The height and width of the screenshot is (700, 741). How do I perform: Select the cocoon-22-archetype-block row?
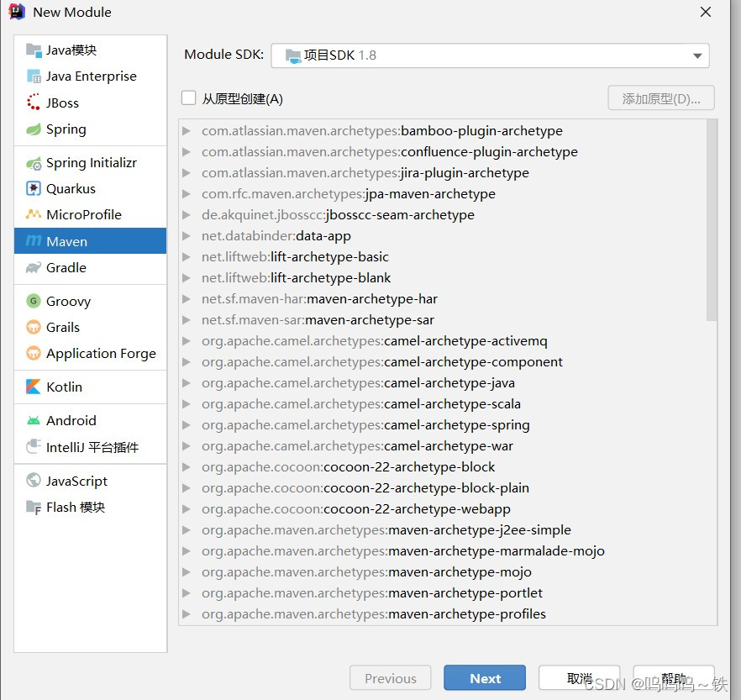(443, 467)
